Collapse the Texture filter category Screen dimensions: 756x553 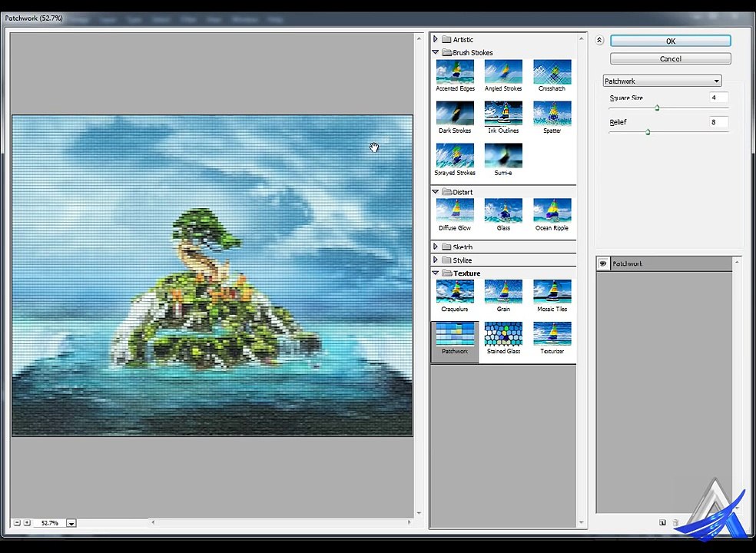[x=436, y=273]
